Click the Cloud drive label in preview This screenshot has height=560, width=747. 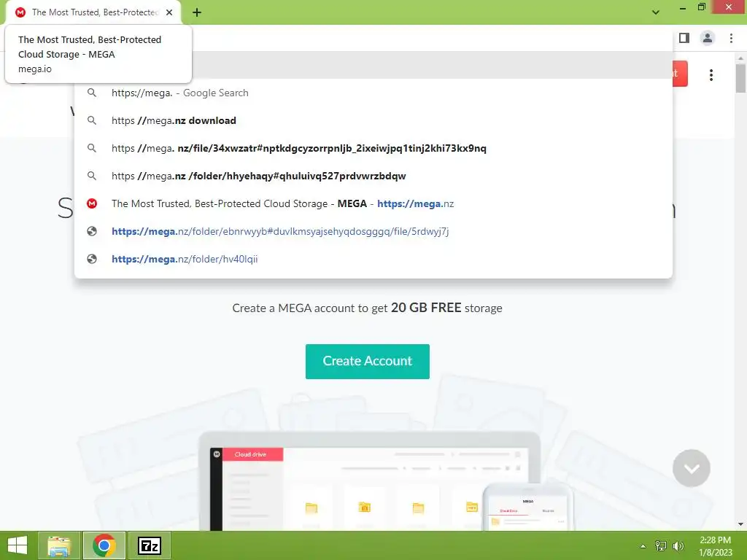click(250, 454)
